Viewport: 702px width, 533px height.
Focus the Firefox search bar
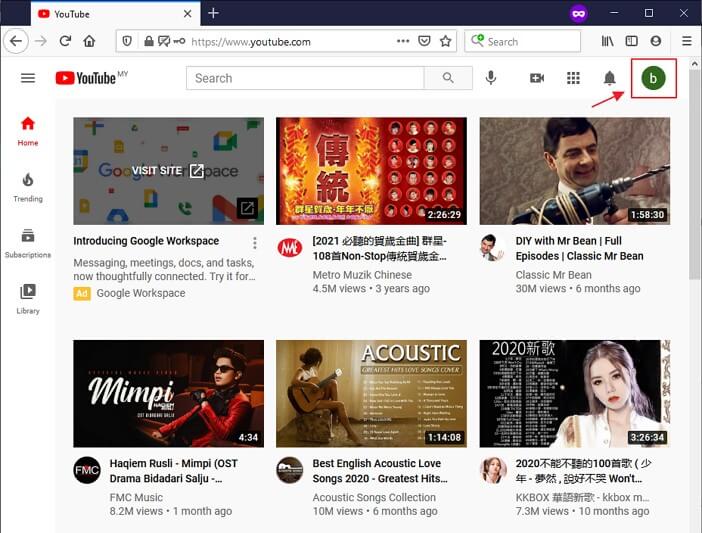pyautogui.click(x=522, y=41)
